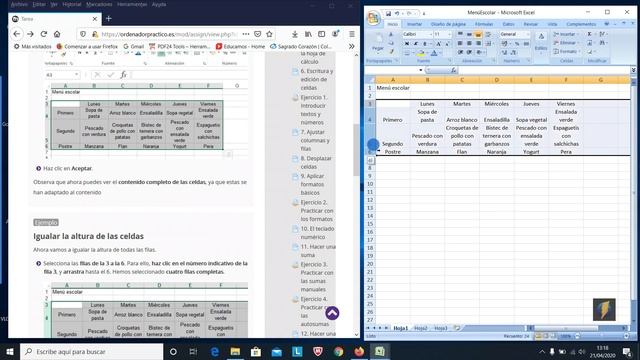This screenshot has height=360, width=640.
Task: Align cell text to the top in Excel
Action: [460, 34]
